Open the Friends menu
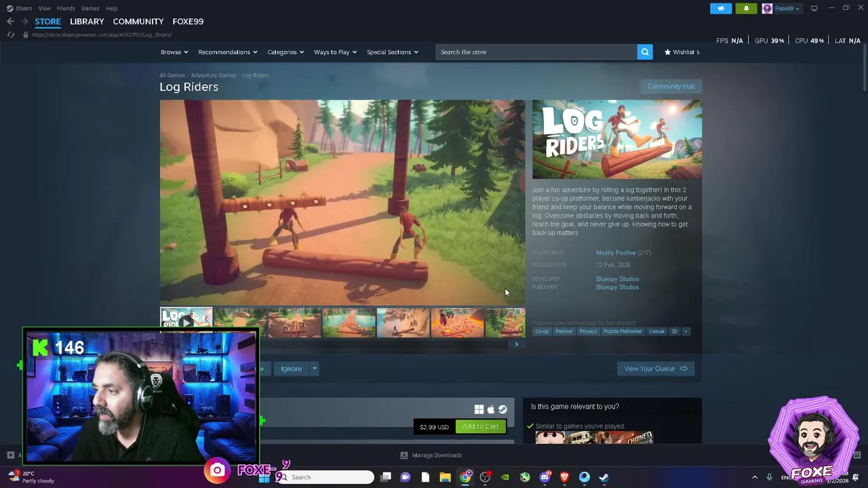The image size is (868, 488). pyautogui.click(x=66, y=8)
